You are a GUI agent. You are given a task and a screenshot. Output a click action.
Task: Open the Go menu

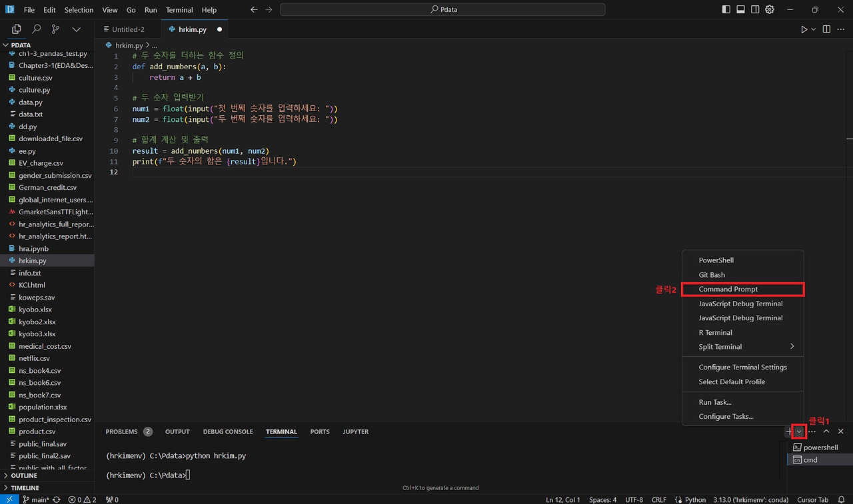(131, 10)
